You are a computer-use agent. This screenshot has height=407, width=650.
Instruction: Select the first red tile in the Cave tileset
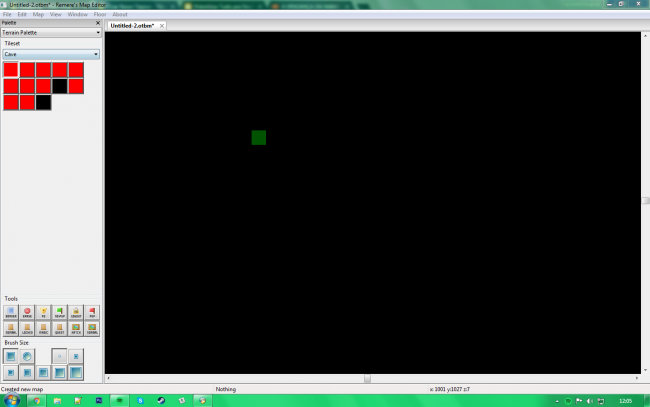point(11,70)
